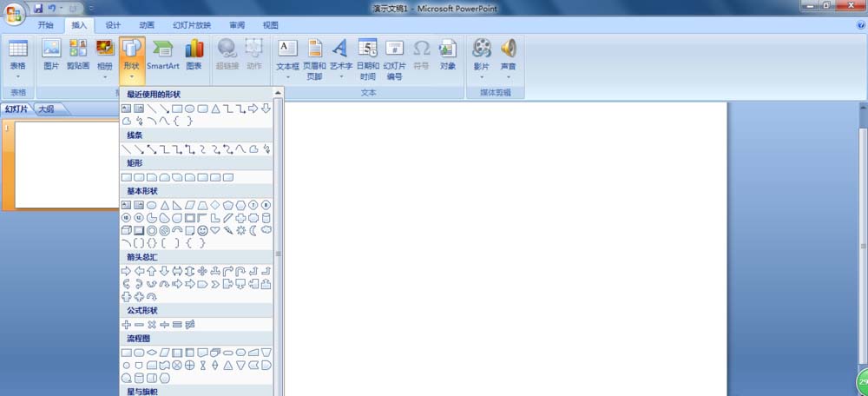Screen dimensions: 868x396
Task: Insert slide number (幻灯片编号)
Action: tap(395, 60)
